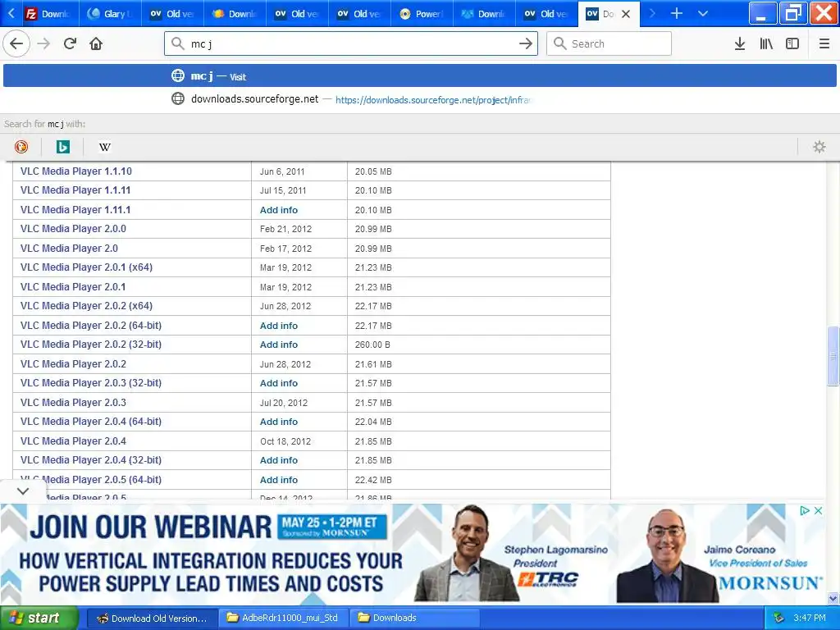840x630 pixels.
Task: Switch to AdbeRdr11000_mui_Std taskbar folder
Action: pos(284,618)
